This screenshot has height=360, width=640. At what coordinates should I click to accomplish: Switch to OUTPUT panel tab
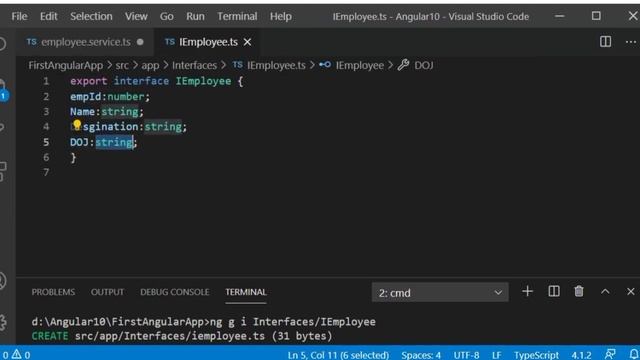click(107, 292)
